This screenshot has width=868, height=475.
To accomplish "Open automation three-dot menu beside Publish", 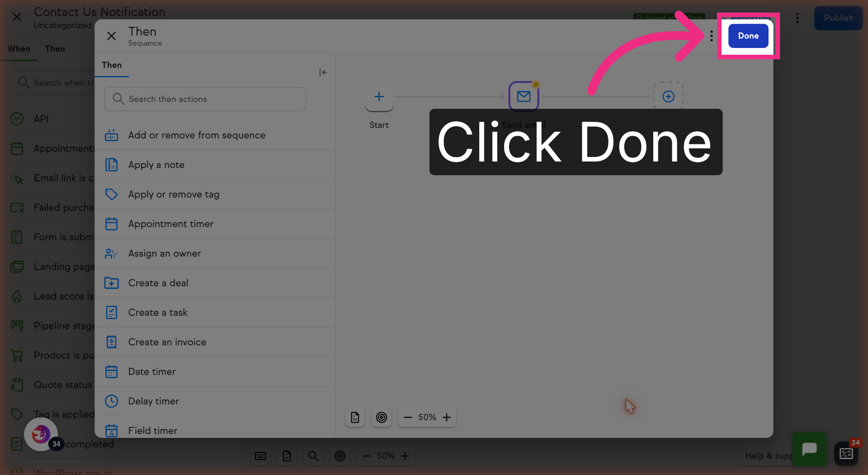I will pyautogui.click(x=797, y=18).
